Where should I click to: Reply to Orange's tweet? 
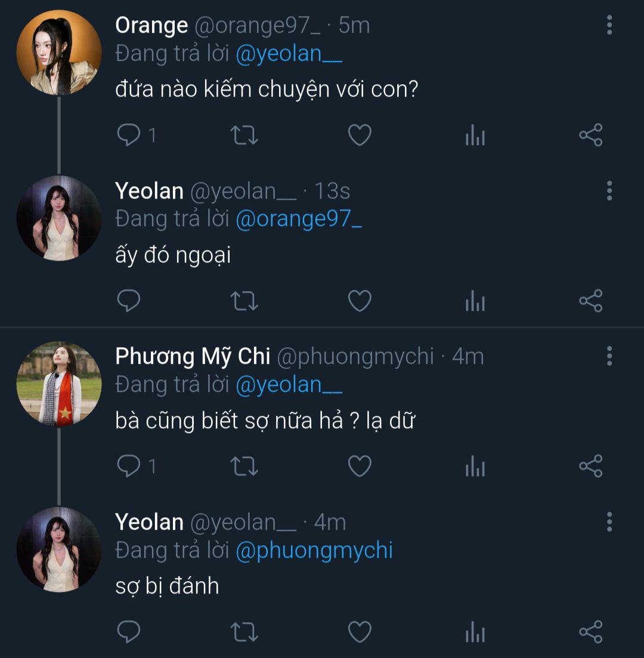coord(128,136)
